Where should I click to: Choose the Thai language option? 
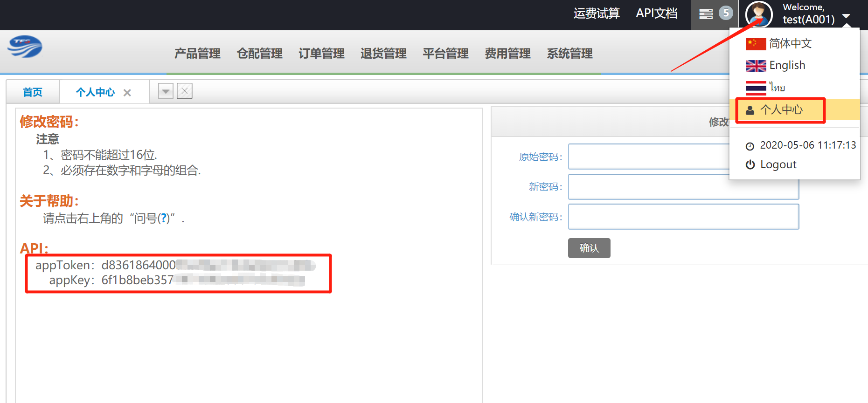tap(777, 88)
